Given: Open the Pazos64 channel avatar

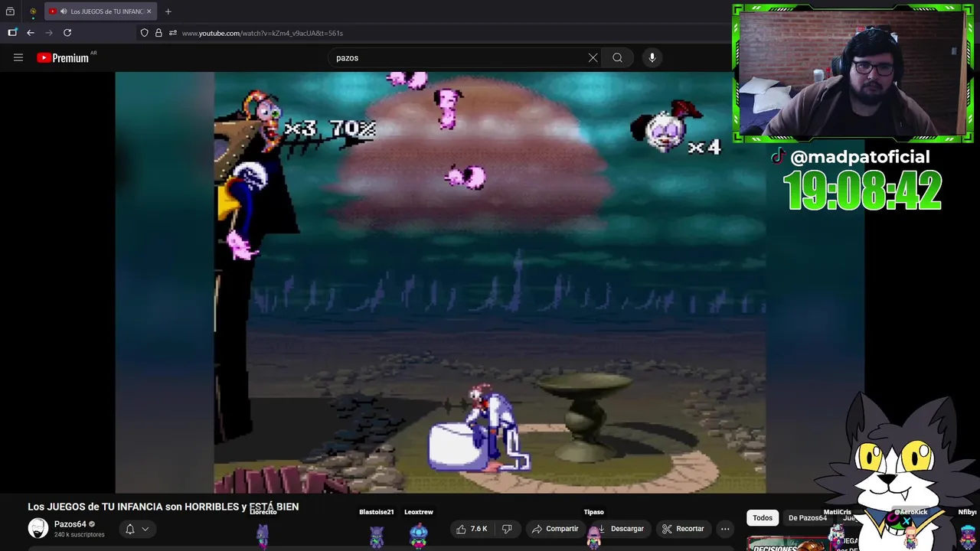Looking at the screenshot, I should coord(38,528).
